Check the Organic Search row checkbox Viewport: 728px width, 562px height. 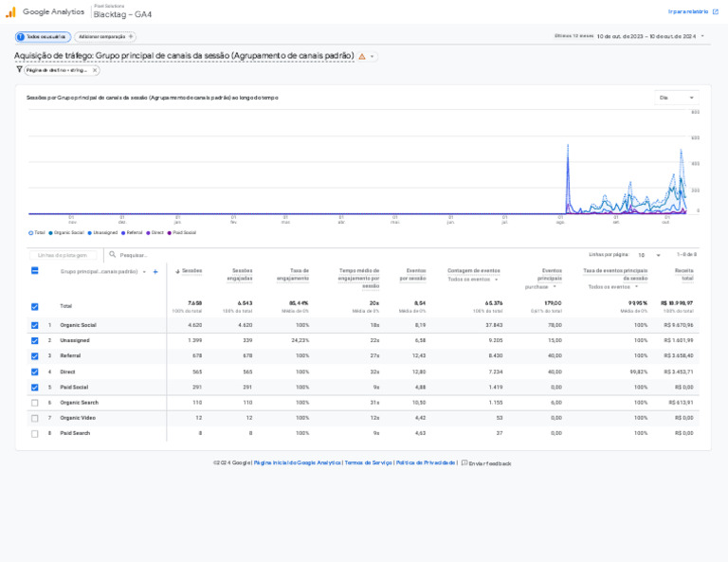pyautogui.click(x=35, y=403)
